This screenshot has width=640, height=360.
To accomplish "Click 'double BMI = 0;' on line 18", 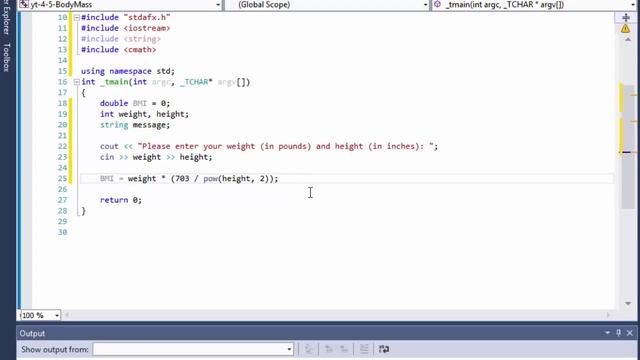I will click(x=135, y=103).
